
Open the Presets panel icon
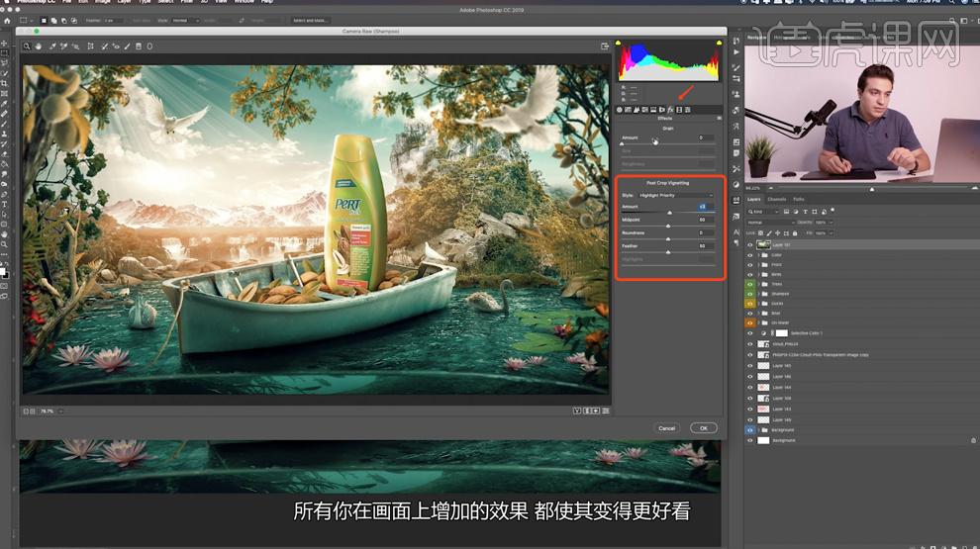(x=688, y=110)
